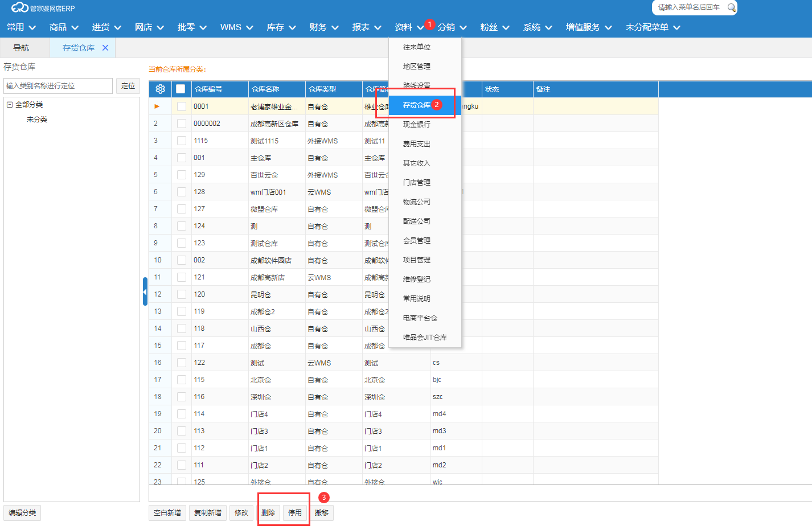Switch to the 导航 tab
The image size is (812, 530).
pyautogui.click(x=22, y=48)
